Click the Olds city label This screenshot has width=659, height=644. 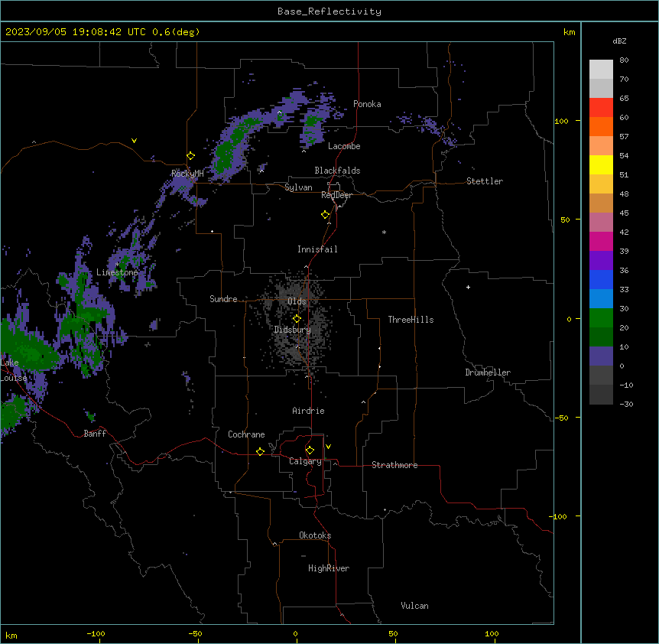pyautogui.click(x=297, y=301)
